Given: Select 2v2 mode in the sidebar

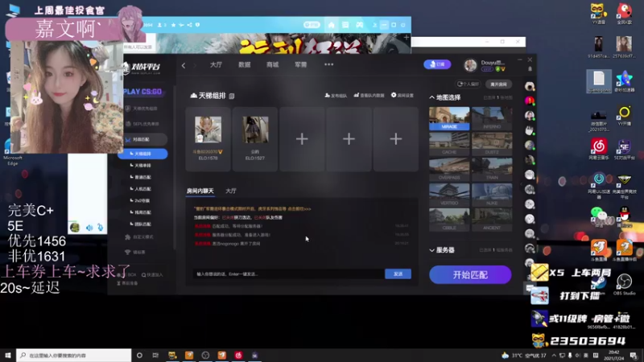Looking at the screenshot, I should [140, 200].
